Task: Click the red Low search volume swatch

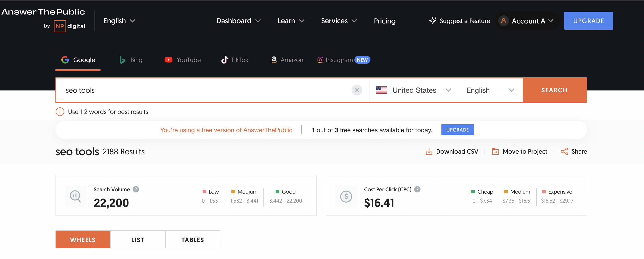Action: point(204,192)
